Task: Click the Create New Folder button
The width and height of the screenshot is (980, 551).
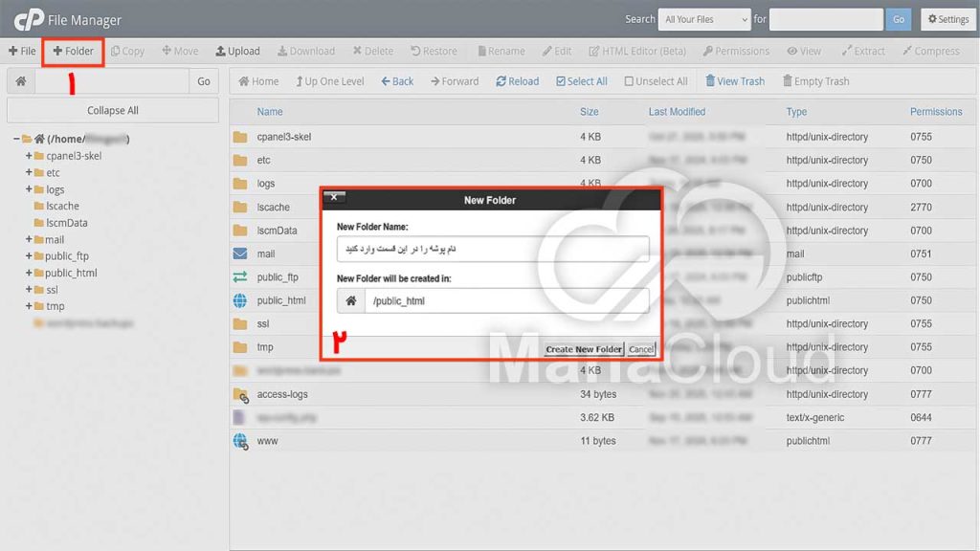Action: pyautogui.click(x=584, y=349)
